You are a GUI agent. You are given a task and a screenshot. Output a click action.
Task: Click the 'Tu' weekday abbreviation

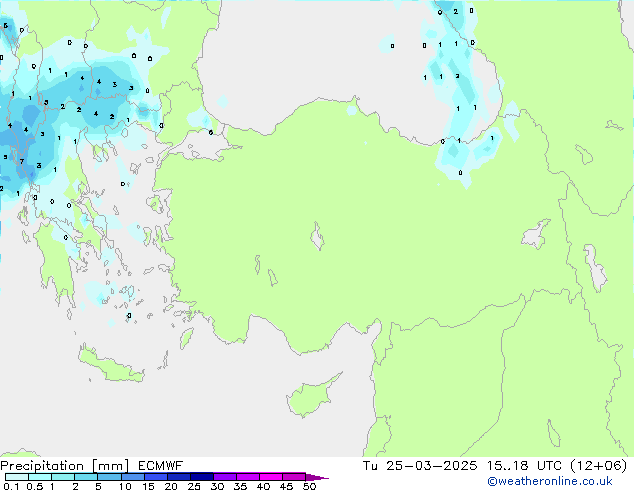[x=370, y=466]
